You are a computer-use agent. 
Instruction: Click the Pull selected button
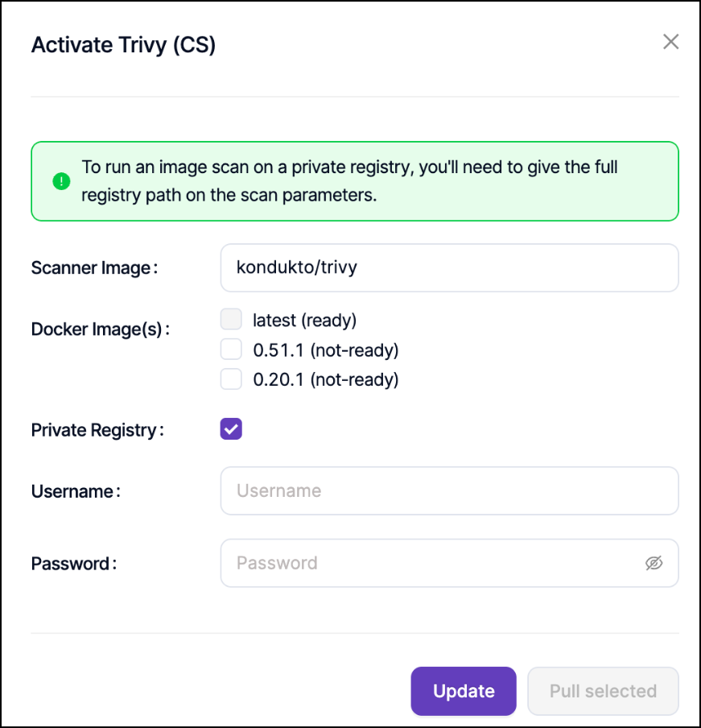click(603, 691)
